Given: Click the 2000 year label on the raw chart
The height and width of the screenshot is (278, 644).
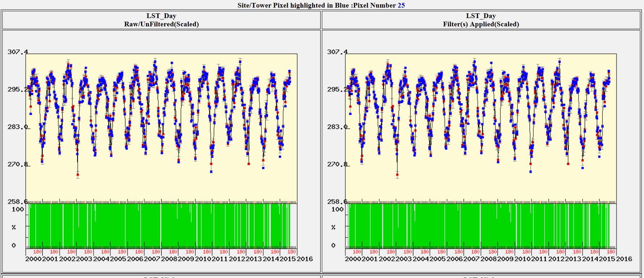Looking at the screenshot, I should (x=33, y=259).
